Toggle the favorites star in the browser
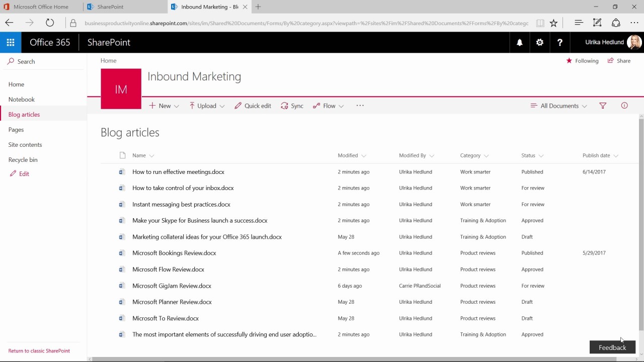Viewport: 644px width, 362px height. click(x=553, y=23)
